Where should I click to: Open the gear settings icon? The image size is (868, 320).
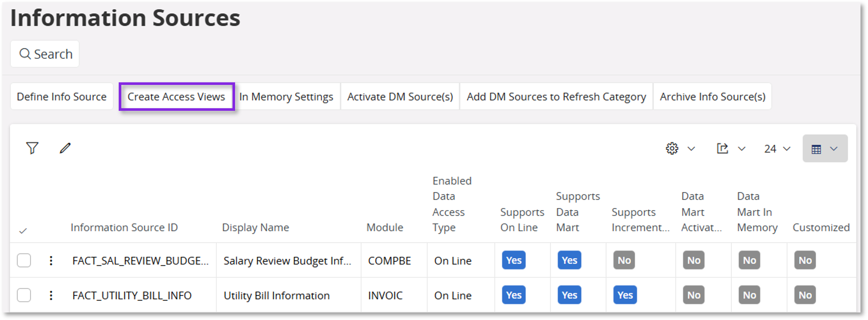(672, 149)
